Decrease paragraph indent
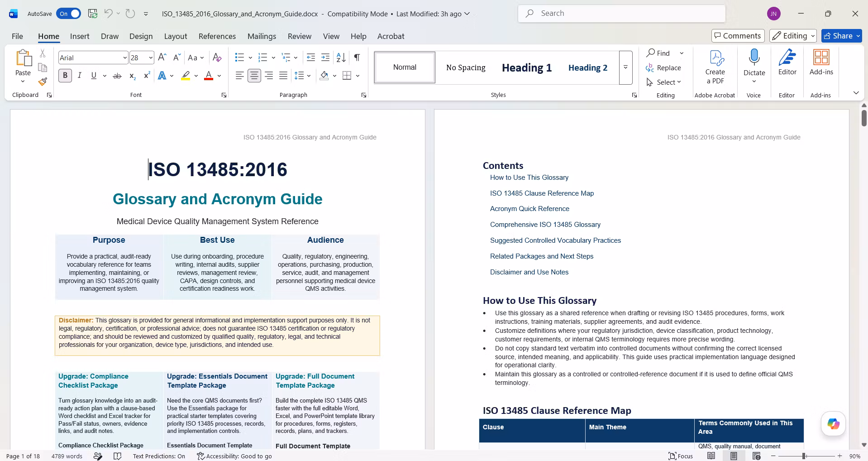 point(311,58)
